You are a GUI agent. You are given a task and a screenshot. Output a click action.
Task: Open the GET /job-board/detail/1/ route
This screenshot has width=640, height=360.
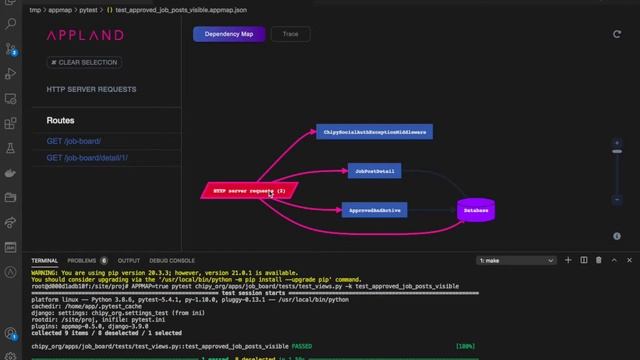pyautogui.click(x=87, y=158)
